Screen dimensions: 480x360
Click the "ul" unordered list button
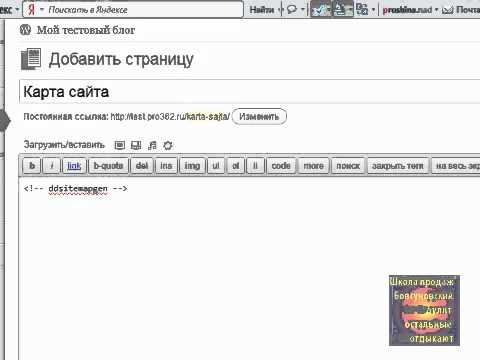(x=216, y=166)
